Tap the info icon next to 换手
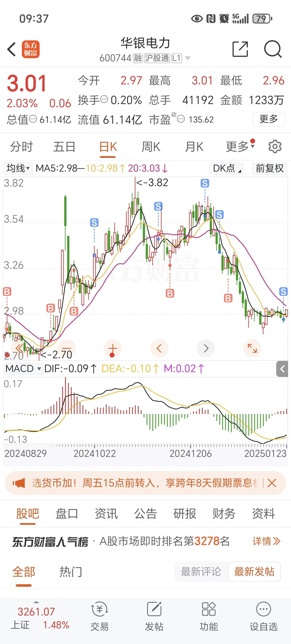Screen dimensions: 291x644 coord(104,99)
